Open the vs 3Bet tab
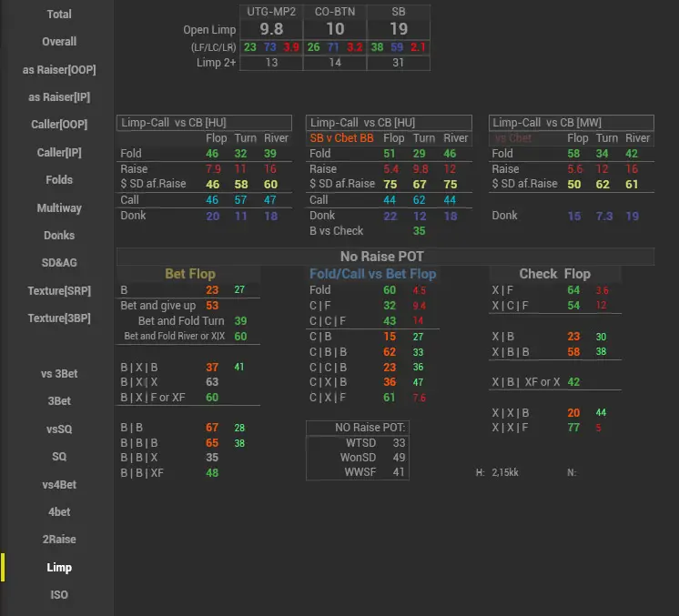 pyautogui.click(x=59, y=374)
